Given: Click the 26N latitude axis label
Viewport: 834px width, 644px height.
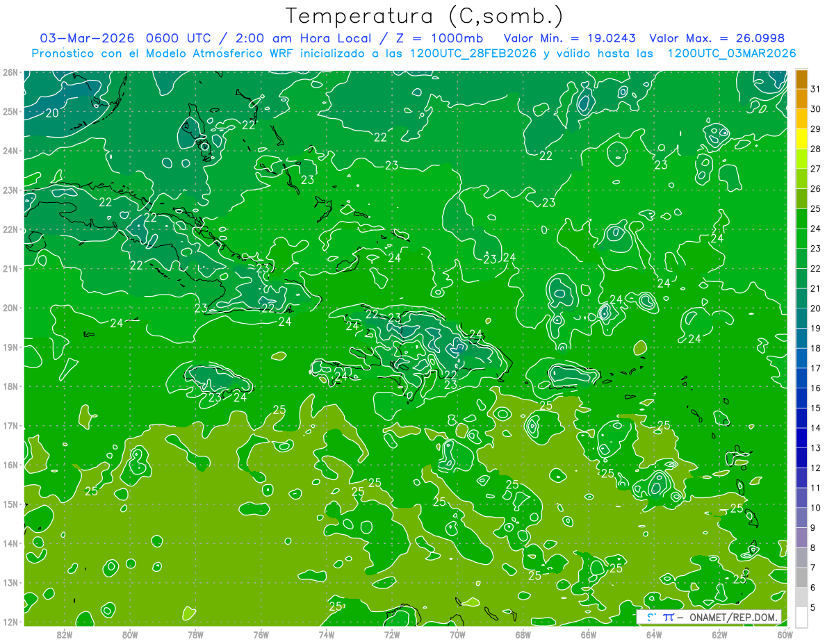Looking at the screenshot, I should 10,72.
